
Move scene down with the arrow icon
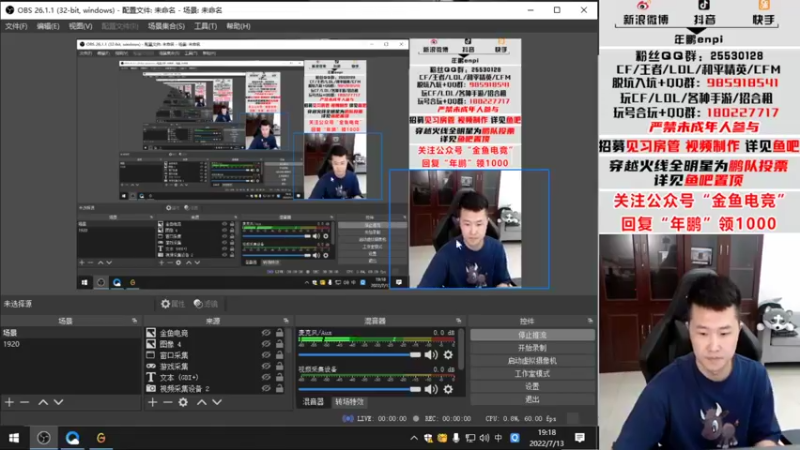click(x=59, y=402)
